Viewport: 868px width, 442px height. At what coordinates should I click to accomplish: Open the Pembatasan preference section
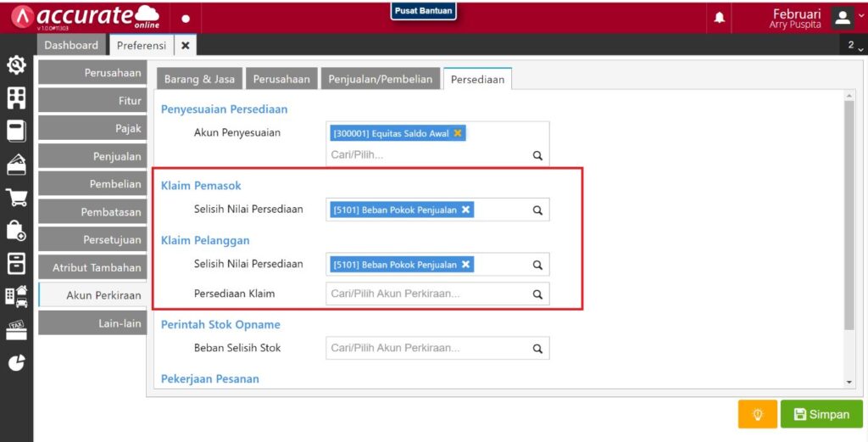(x=92, y=212)
